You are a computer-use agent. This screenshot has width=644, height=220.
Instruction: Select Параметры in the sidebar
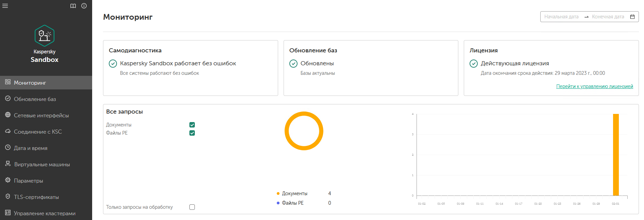tap(29, 181)
